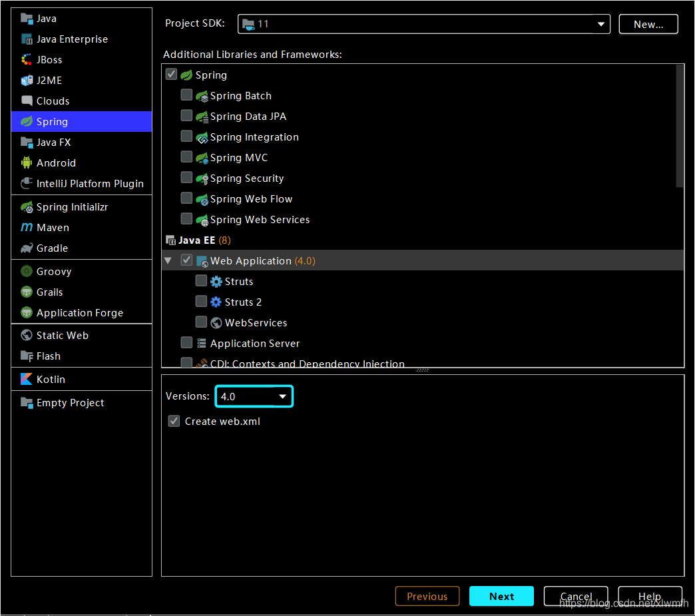Go back with Previous button

(427, 597)
